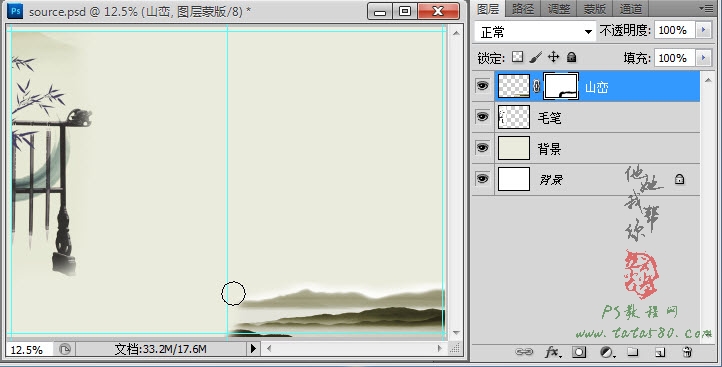Screen dimensions: 722x367
Task: Click the 12.5% zoom field in status bar
Action: 28,350
